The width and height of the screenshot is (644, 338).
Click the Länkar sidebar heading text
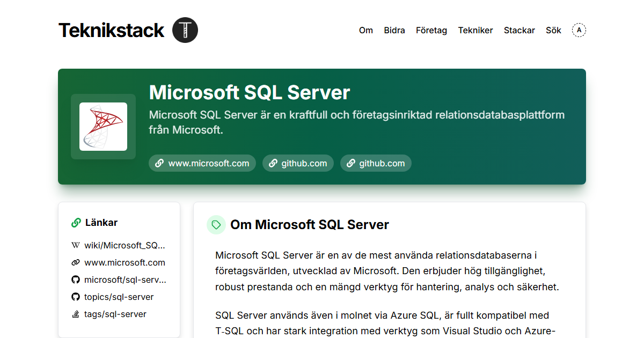pyautogui.click(x=101, y=223)
